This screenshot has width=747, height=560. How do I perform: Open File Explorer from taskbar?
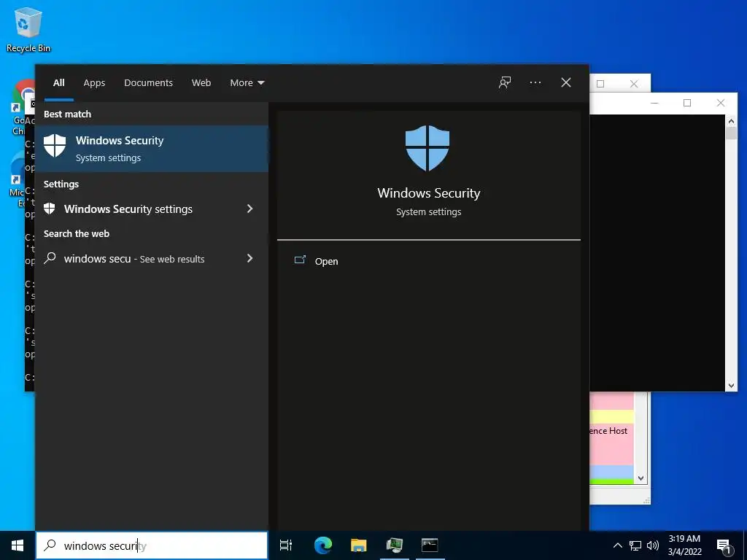click(359, 545)
